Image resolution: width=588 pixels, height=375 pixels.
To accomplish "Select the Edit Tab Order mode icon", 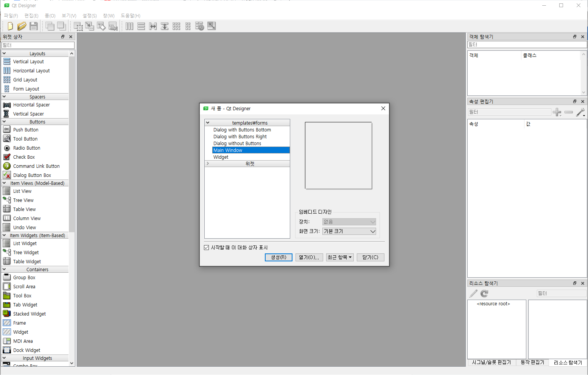I will tap(113, 26).
